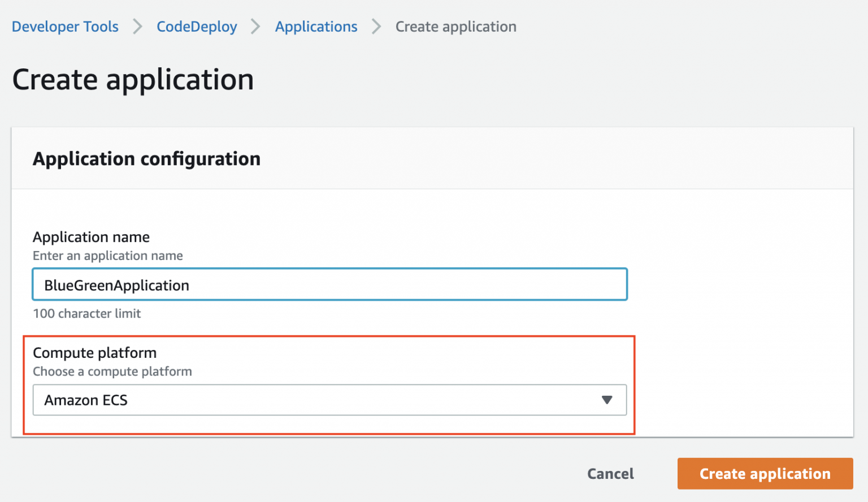The height and width of the screenshot is (502, 868).
Task: Click the chevron between CodeDeploy and Applications
Action: pyautogui.click(x=255, y=26)
